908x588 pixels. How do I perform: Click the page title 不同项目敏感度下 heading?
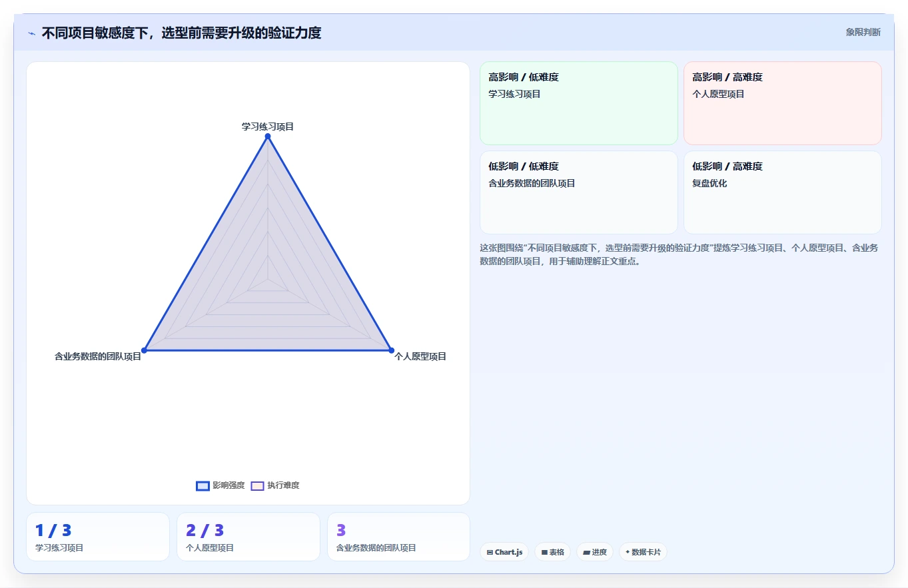click(181, 33)
